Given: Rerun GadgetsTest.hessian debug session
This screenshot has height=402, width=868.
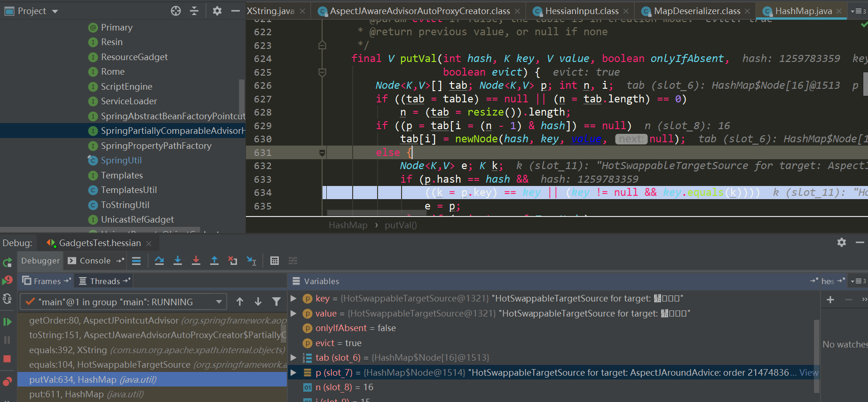Looking at the screenshot, I should coord(7,262).
